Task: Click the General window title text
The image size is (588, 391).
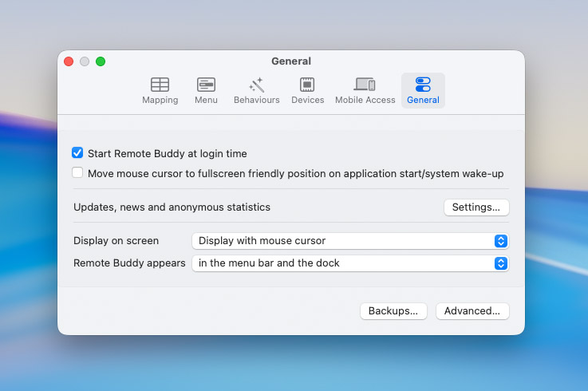Action: pos(291,61)
